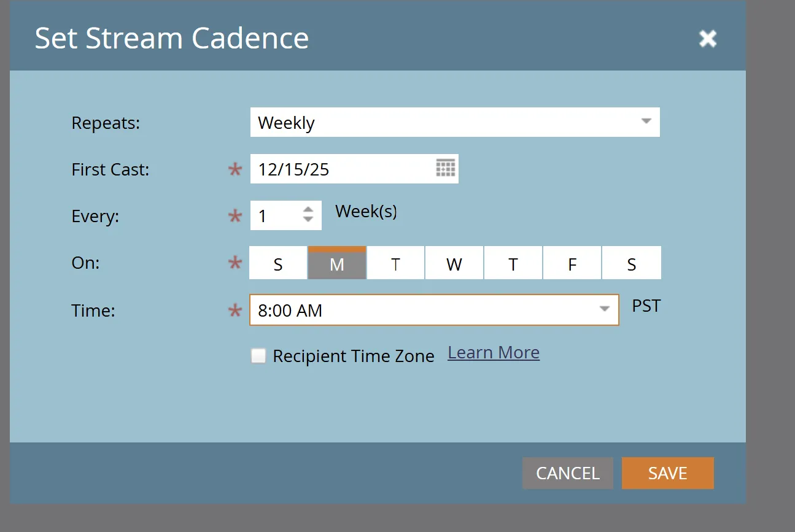Expand the Time dropdown showing 8:00 AM
The image size is (795, 532).
(x=434, y=310)
